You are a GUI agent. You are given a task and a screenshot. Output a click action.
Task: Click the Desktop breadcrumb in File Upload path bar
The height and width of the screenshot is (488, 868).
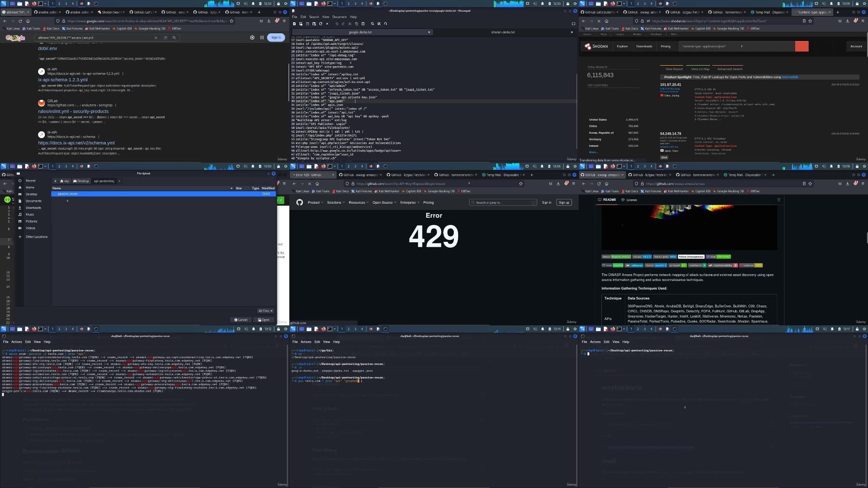[81, 181]
